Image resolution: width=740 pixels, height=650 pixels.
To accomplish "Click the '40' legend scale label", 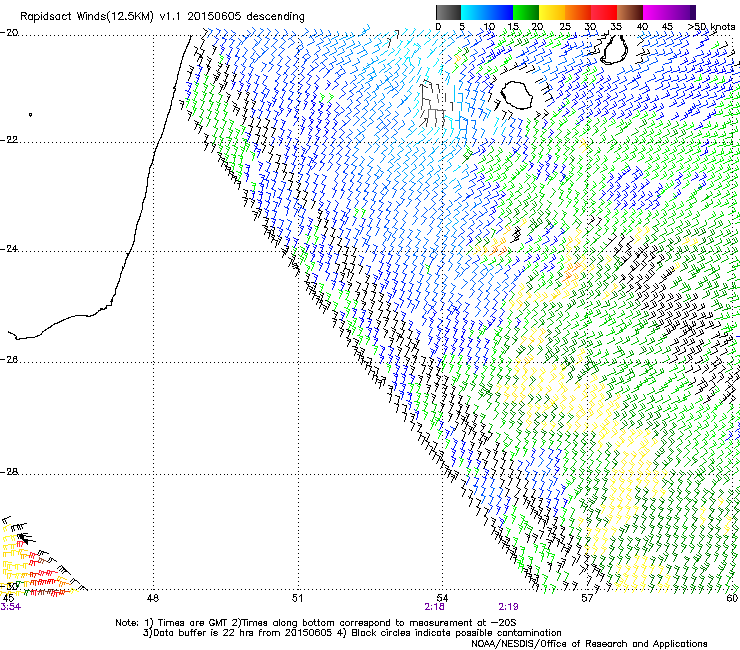I will [642, 27].
